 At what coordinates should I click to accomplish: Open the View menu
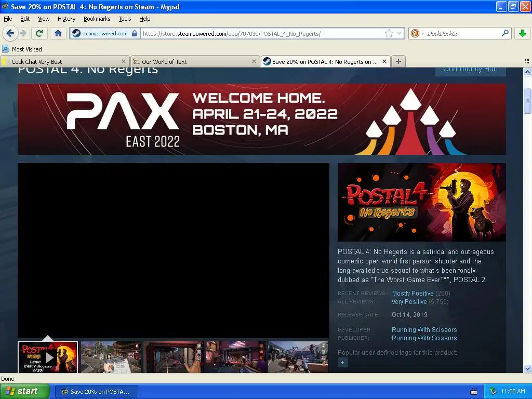pyautogui.click(x=44, y=19)
